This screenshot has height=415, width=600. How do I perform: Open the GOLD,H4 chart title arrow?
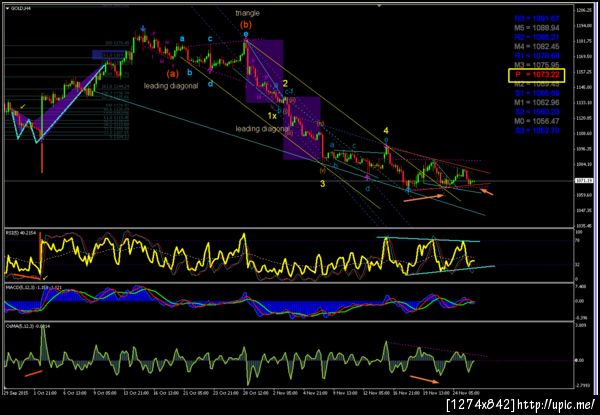[x=7, y=7]
